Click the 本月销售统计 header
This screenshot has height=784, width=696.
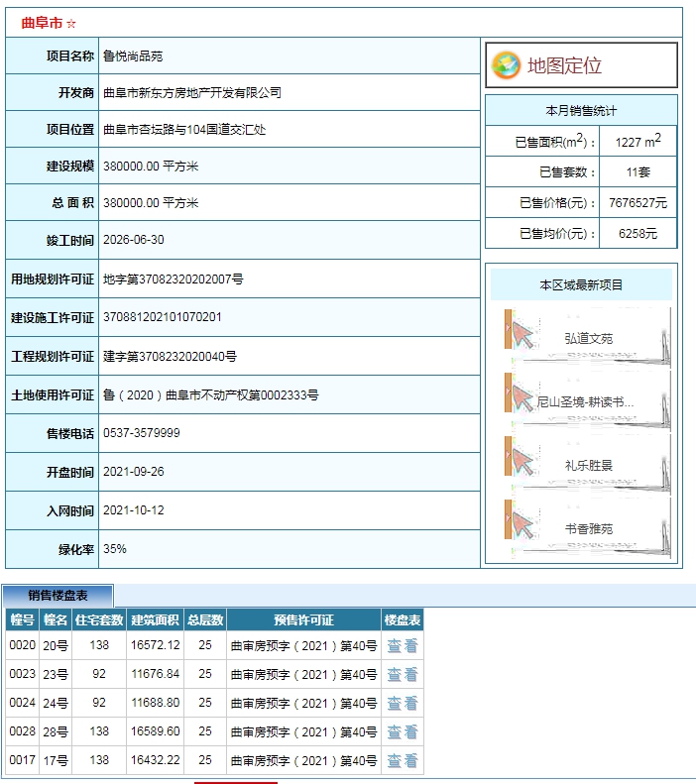point(582,110)
